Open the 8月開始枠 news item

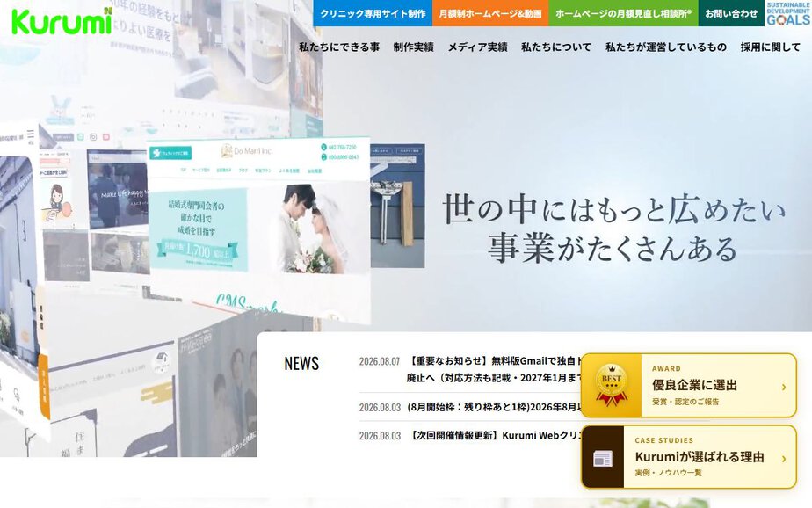click(x=495, y=407)
